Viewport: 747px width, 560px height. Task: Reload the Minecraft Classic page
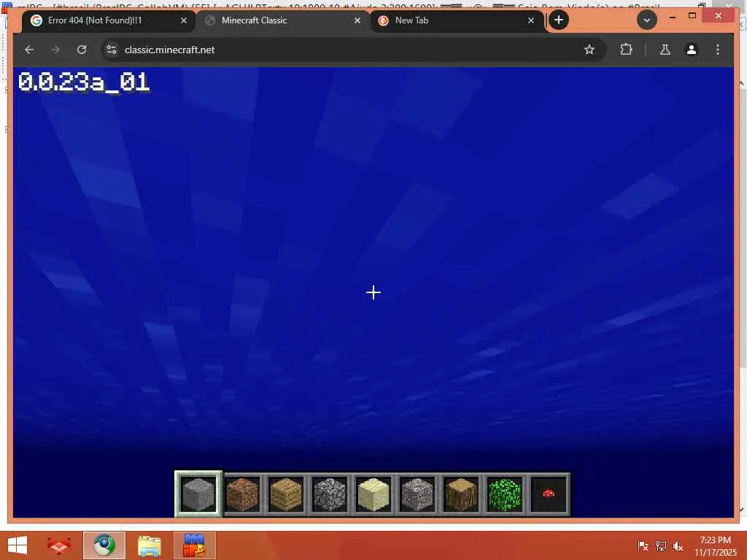[x=82, y=50]
